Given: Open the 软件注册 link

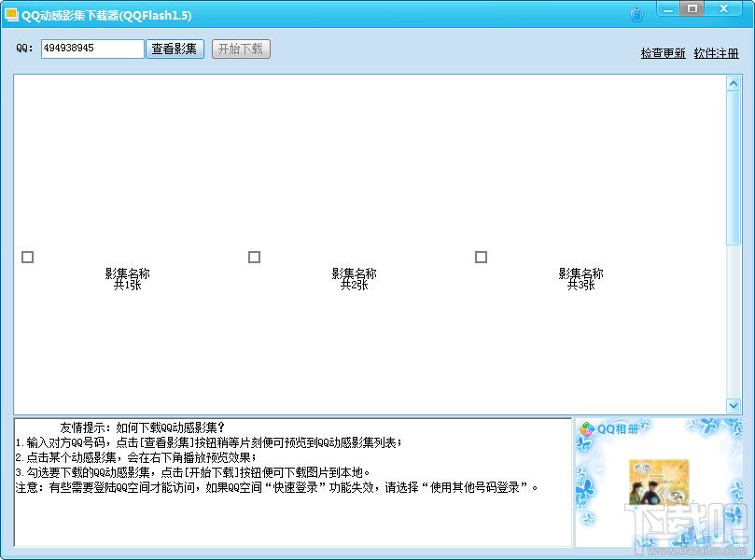Looking at the screenshot, I should pos(716,53).
